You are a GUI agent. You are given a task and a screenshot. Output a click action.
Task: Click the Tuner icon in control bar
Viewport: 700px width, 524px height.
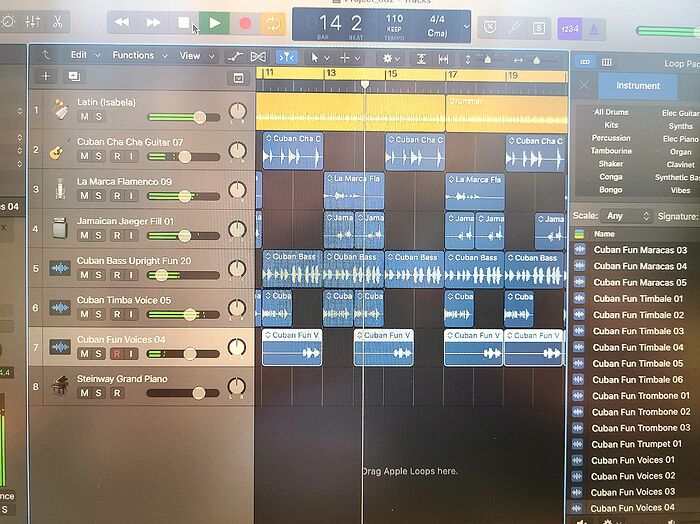(514, 28)
